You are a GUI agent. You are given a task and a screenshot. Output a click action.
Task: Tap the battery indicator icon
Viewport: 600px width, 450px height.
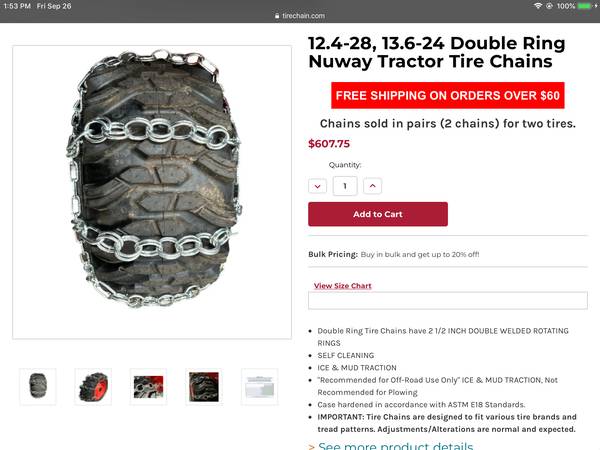(x=585, y=6)
